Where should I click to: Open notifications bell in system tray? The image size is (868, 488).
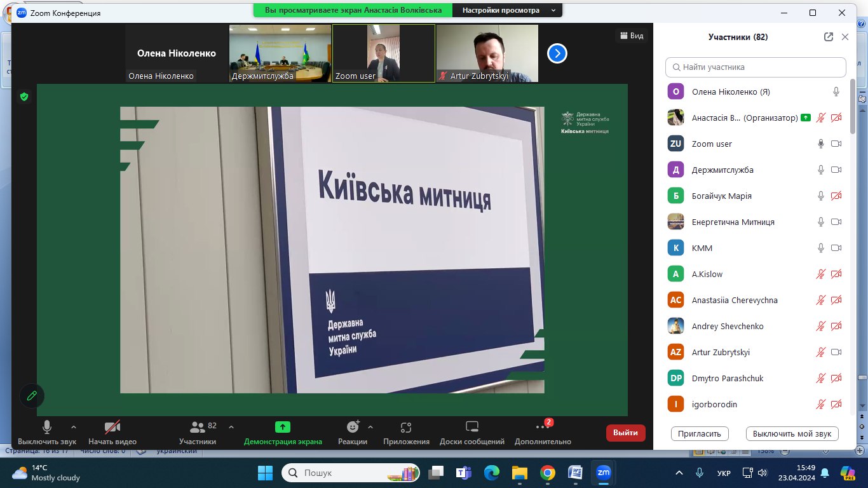(825, 473)
